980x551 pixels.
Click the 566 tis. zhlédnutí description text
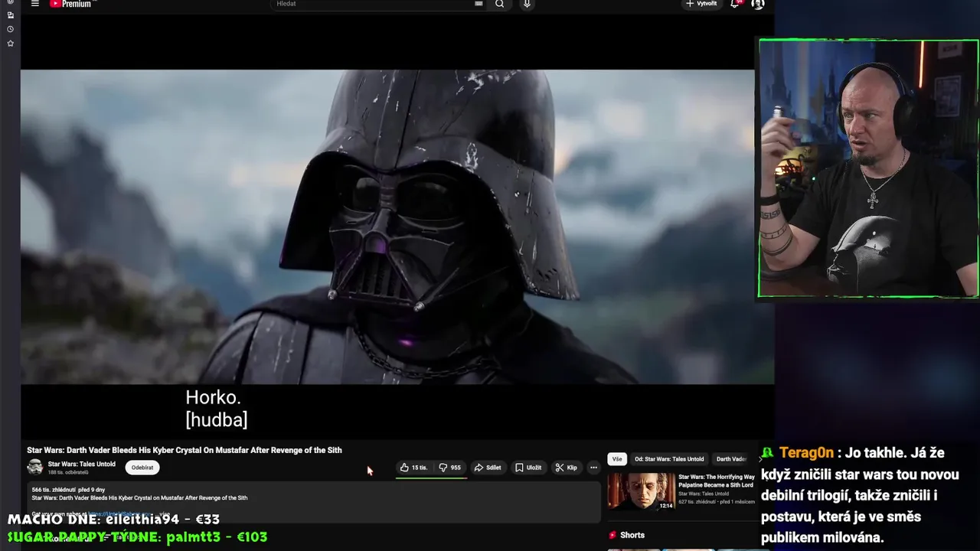pyautogui.click(x=68, y=490)
